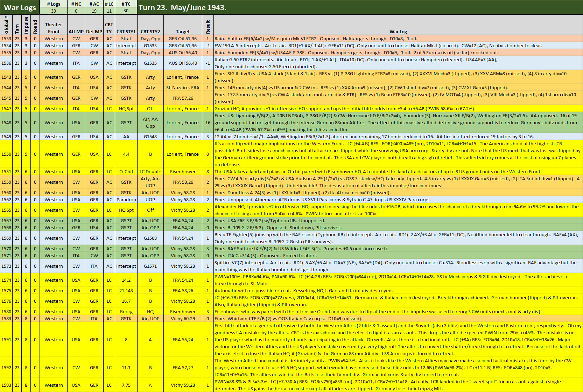Image resolution: width=583 pixels, height=392 pixels.
Task: Click 'LC Double' cell in row 1551
Action: (x=150, y=171)
